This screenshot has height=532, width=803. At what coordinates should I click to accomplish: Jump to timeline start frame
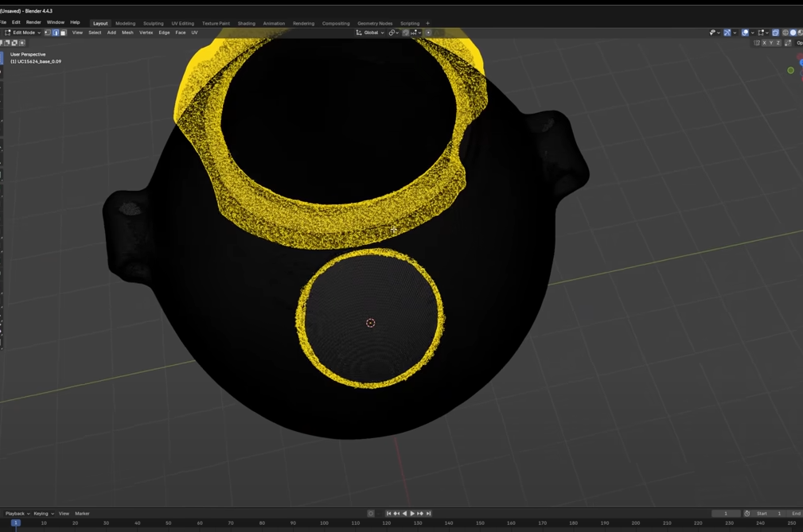388,514
